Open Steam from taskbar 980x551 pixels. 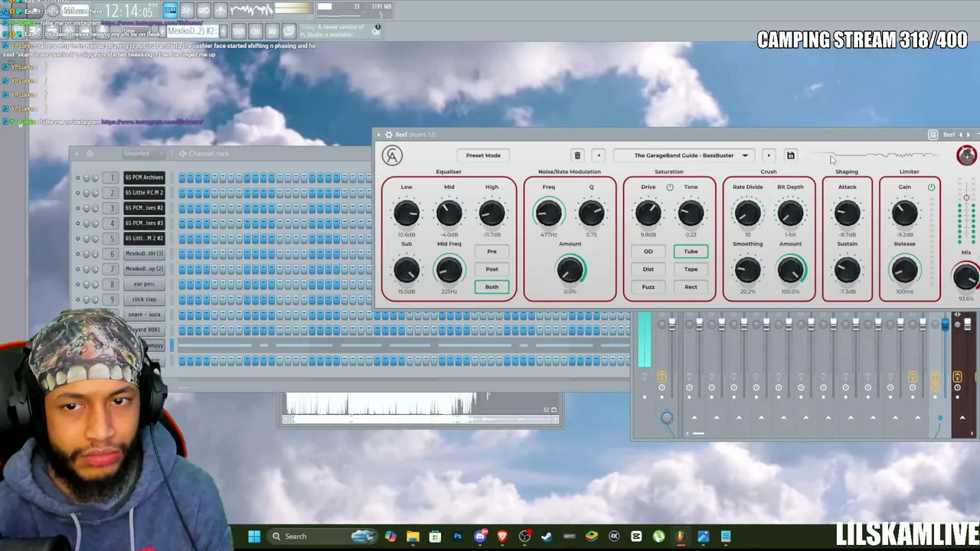(x=547, y=536)
